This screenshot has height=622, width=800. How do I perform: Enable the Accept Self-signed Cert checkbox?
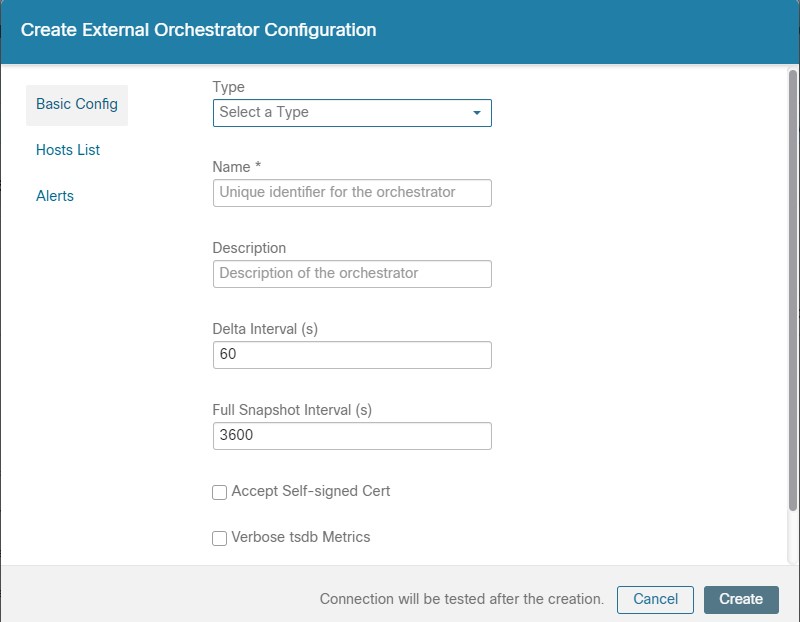(219, 492)
